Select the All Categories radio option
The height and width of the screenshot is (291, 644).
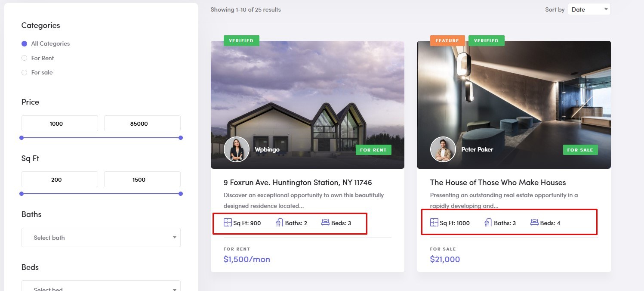[x=24, y=43]
